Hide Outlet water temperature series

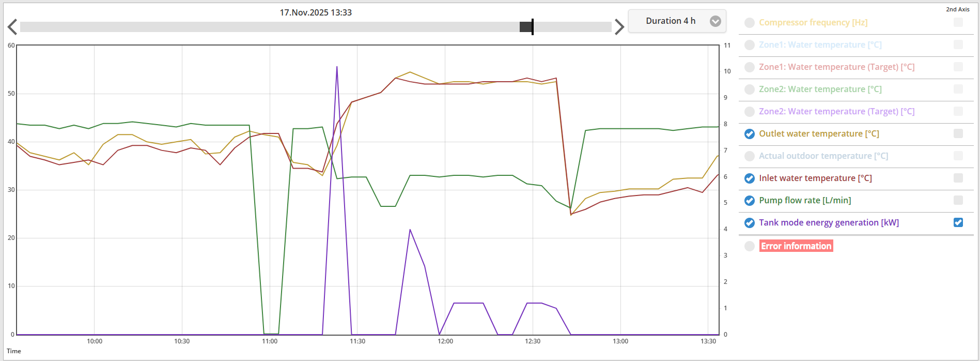(750, 134)
